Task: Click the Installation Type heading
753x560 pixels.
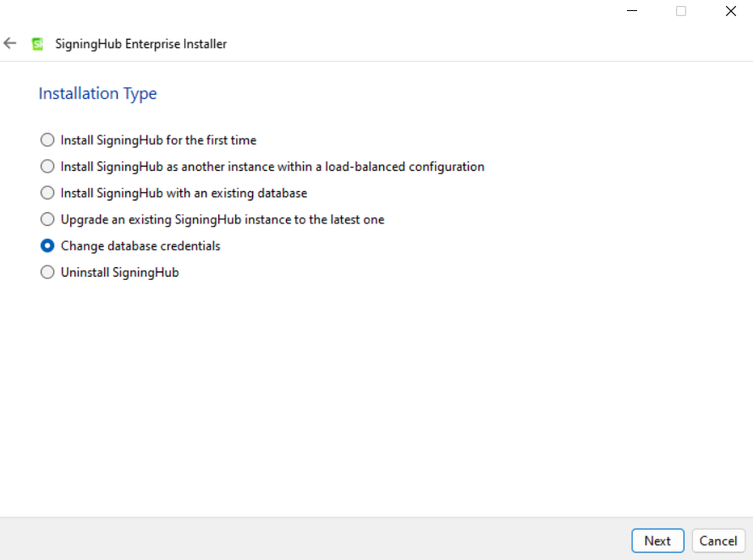Action: click(97, 93)
